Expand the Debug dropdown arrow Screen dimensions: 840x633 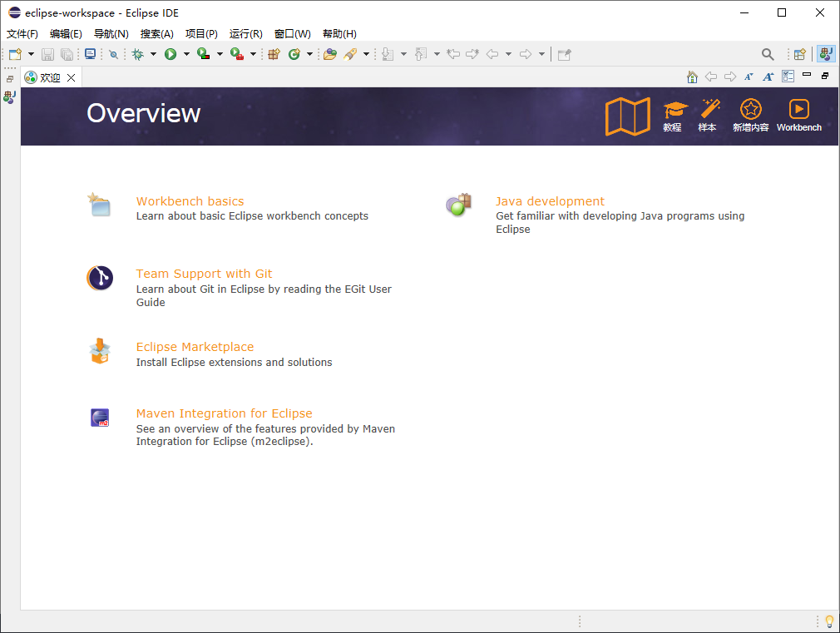click(x=153, y=54)
